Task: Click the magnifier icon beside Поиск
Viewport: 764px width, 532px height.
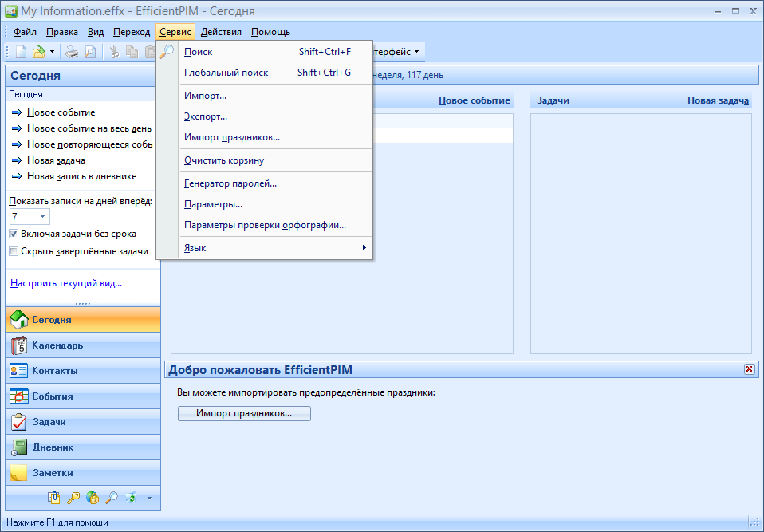Action: coord(167,51)
